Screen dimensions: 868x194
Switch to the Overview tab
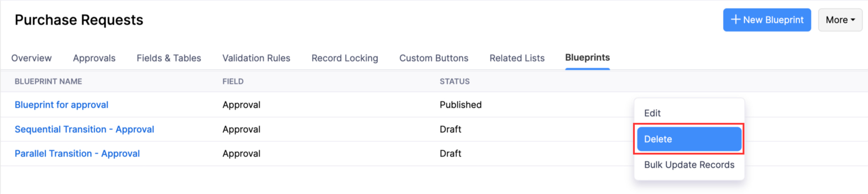32,58
